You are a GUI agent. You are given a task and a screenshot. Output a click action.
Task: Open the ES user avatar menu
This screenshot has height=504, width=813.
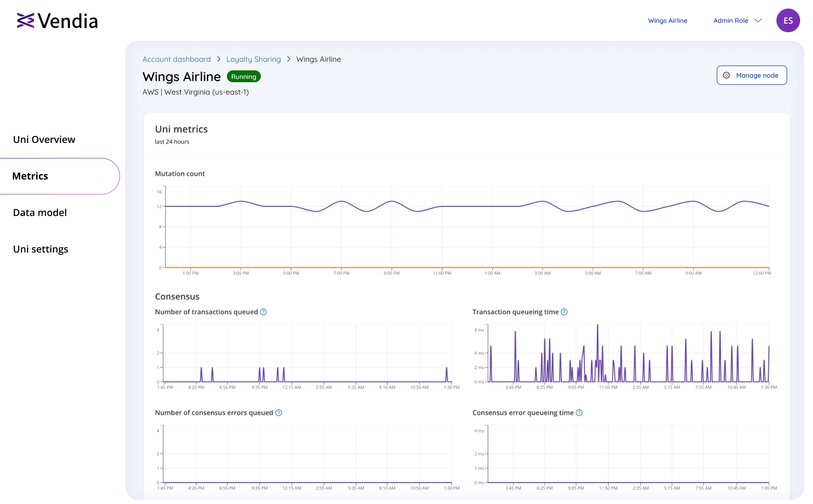pos(788,20)
